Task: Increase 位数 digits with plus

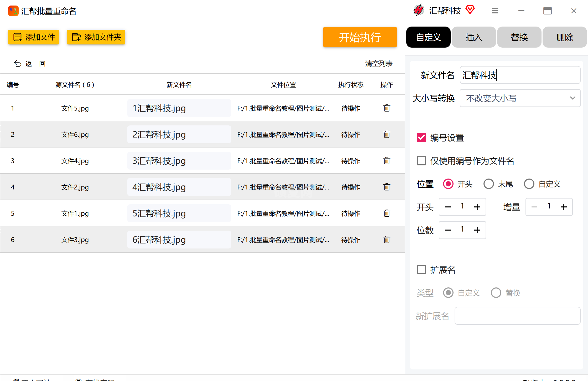Action: pos(477,230)
